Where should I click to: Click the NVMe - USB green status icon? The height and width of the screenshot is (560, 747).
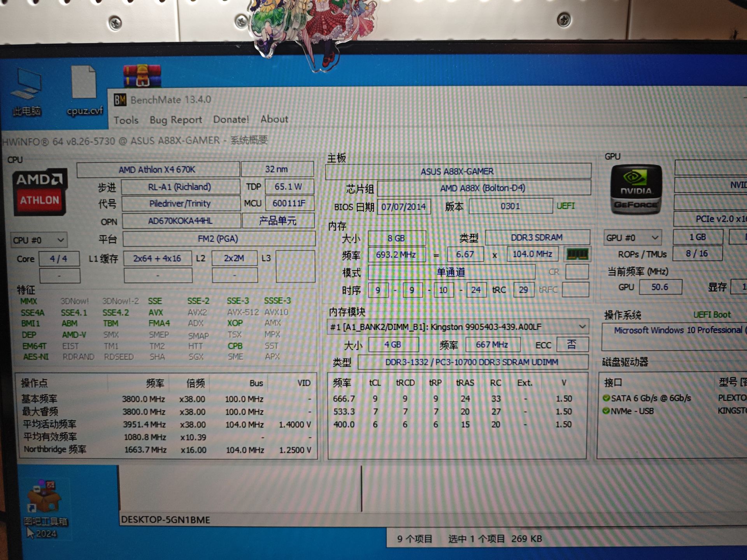(606, 411)
